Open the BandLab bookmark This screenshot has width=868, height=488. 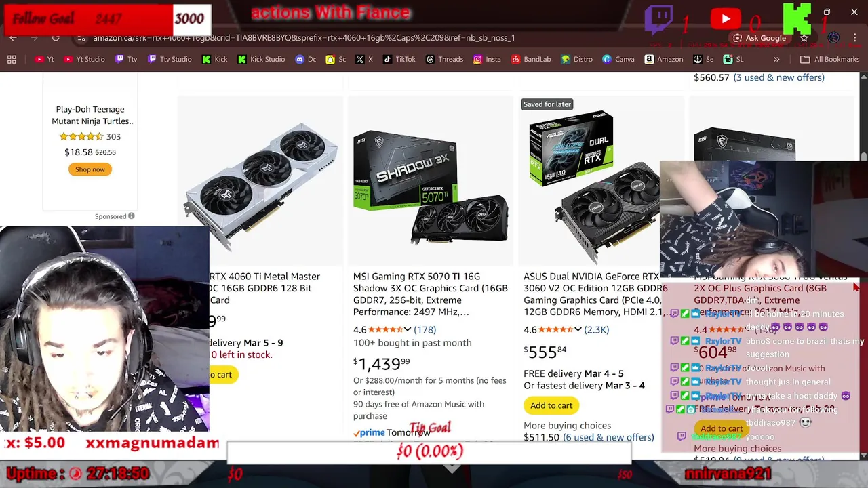coord(531,60)
